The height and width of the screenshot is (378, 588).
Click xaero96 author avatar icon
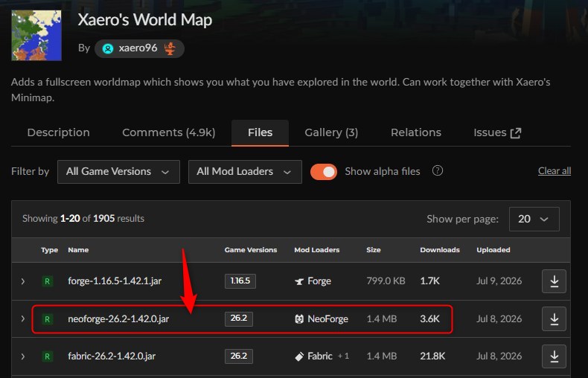pos(108,49)
